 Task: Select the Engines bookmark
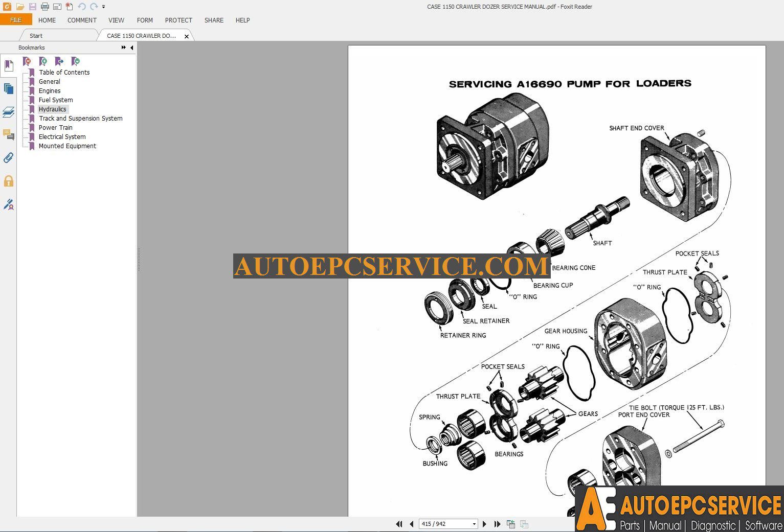tap(50, 91)
